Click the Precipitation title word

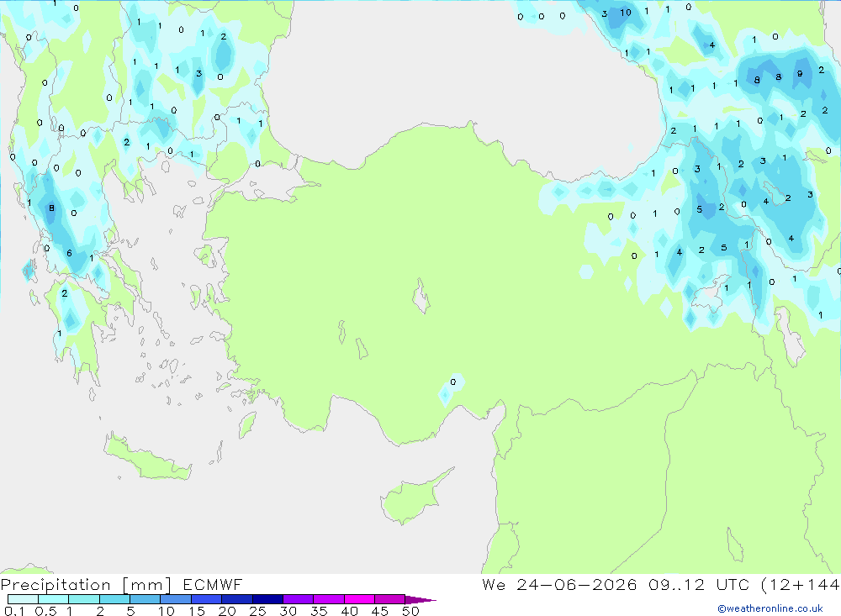pos(56,585)
